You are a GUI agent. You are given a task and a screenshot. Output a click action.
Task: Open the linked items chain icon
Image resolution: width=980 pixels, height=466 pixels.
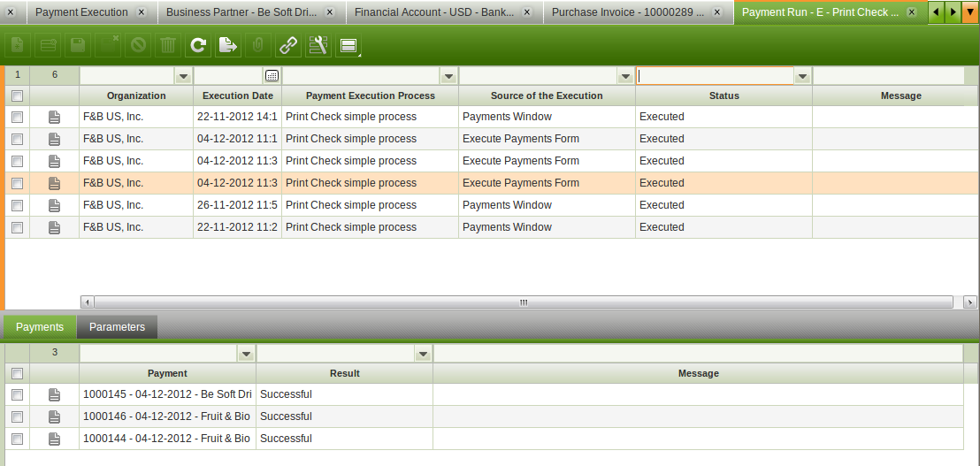(x=288, y=46)
